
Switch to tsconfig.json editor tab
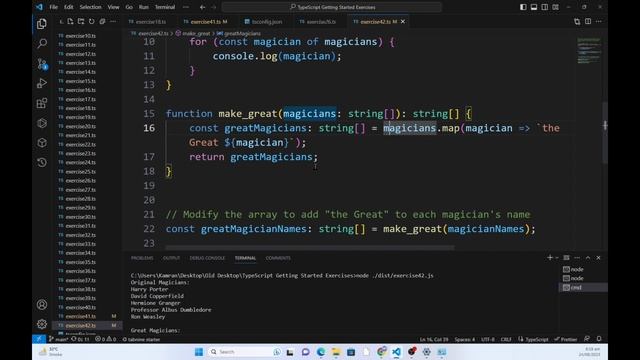[264, 22]
